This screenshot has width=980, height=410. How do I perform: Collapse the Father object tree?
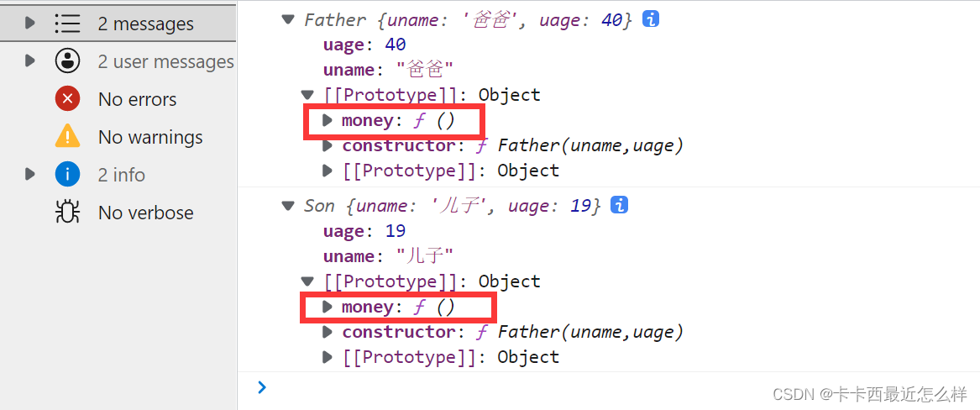(x=289, y=19)
